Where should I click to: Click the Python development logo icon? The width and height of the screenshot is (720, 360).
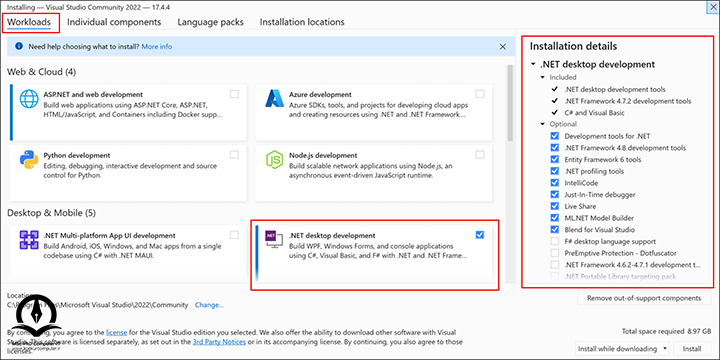(28, 159)
